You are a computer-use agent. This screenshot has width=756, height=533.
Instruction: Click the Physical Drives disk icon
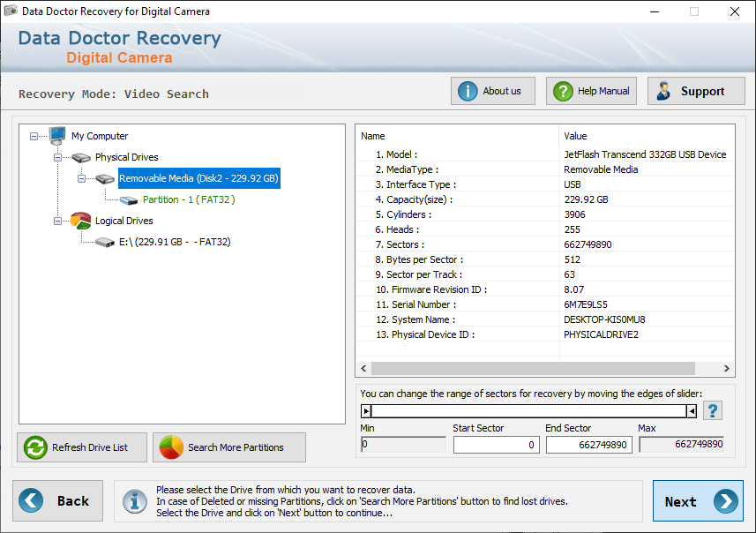coord(81,157)
